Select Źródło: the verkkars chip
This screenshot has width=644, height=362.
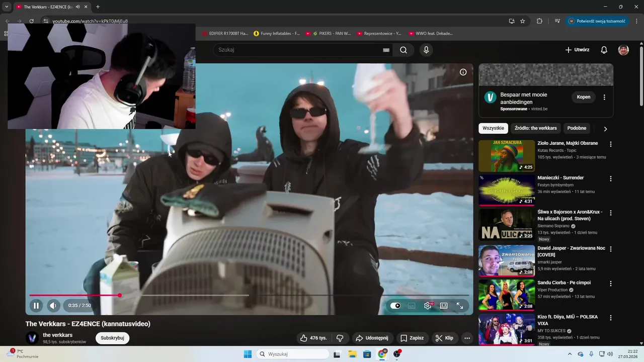[536, 128]
